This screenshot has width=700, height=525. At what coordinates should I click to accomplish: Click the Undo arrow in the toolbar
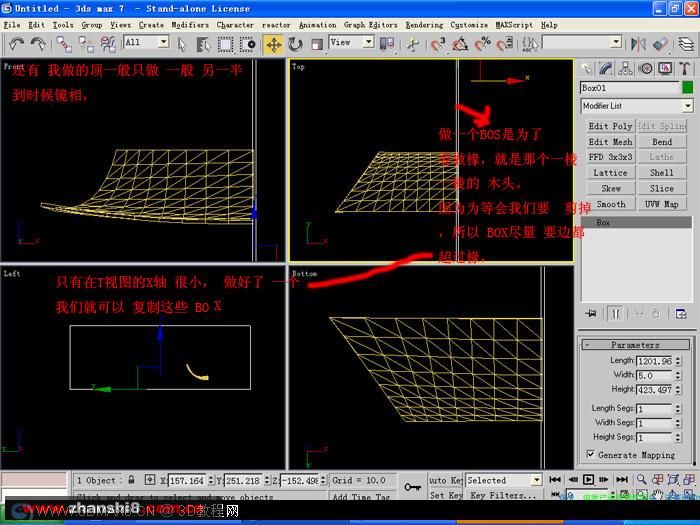coord(17,44)
